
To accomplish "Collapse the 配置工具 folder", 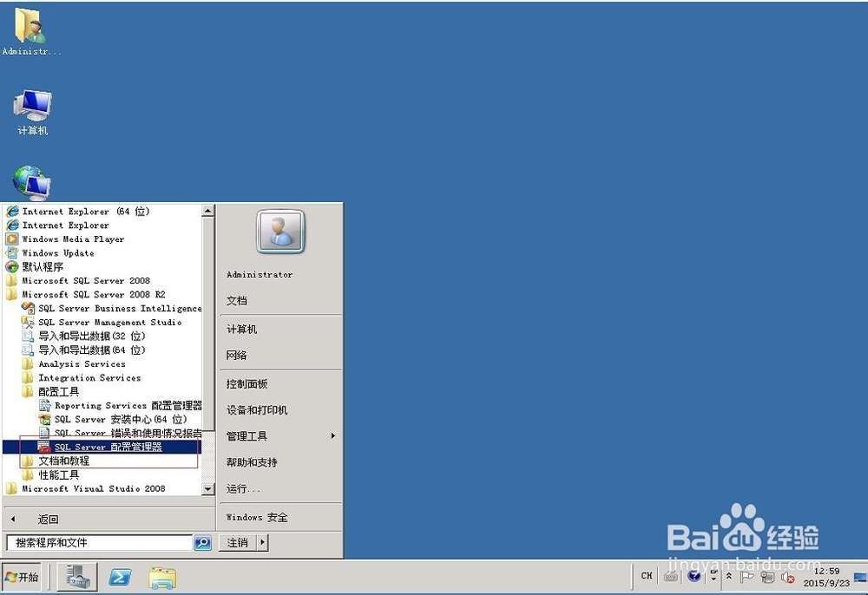I will [x=57, y=391].
